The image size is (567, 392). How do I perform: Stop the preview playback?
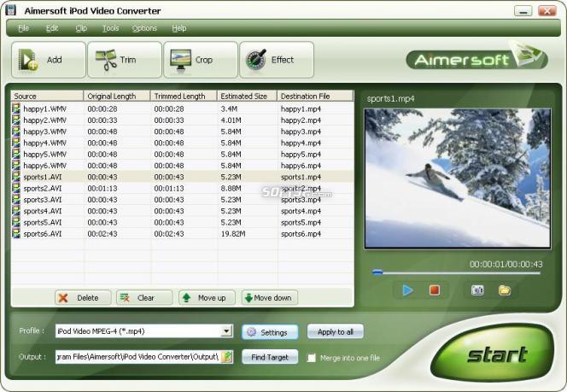pyautogui.click(x=435, y=290)
